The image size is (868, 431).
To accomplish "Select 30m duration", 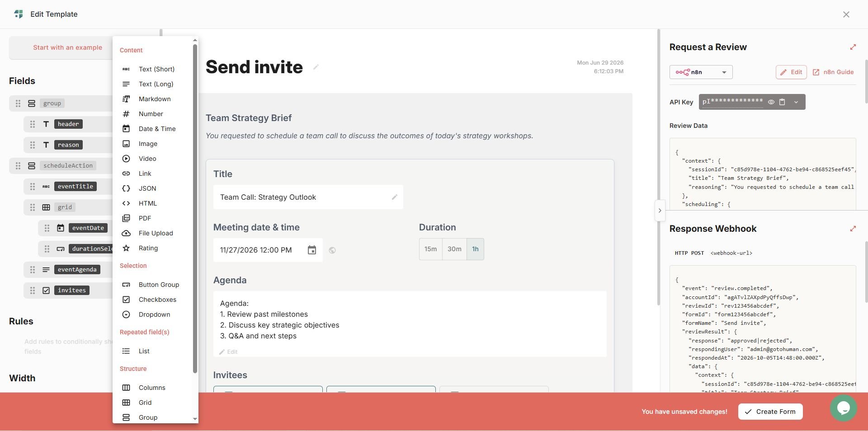I will tap(454, 249).
